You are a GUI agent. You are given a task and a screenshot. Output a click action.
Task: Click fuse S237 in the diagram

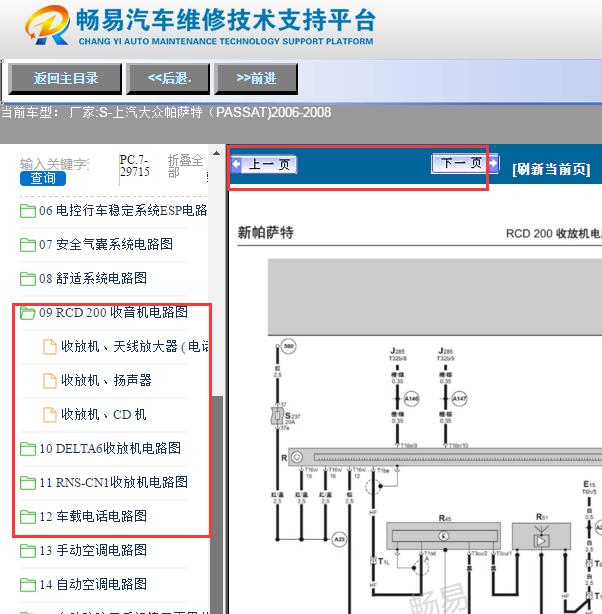click(278, 416)
